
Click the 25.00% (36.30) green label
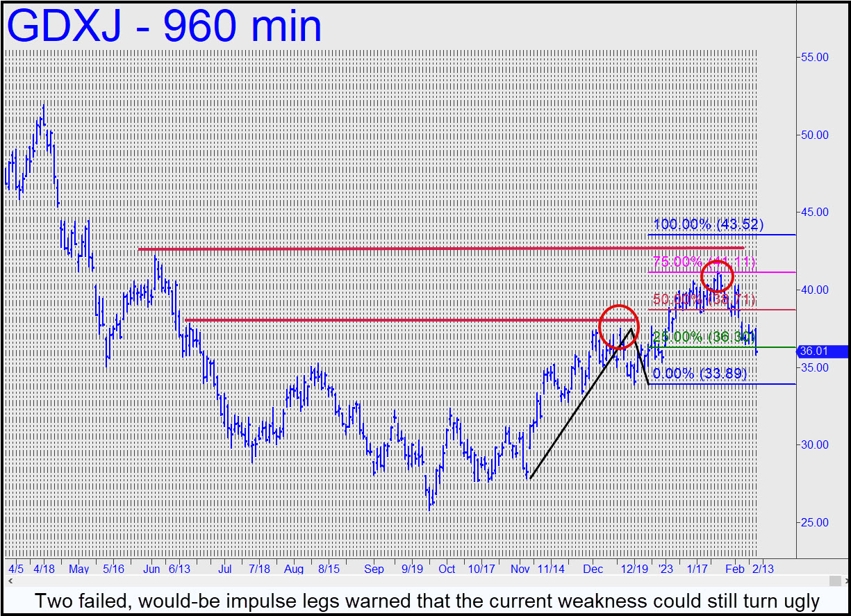click(703, 337)
